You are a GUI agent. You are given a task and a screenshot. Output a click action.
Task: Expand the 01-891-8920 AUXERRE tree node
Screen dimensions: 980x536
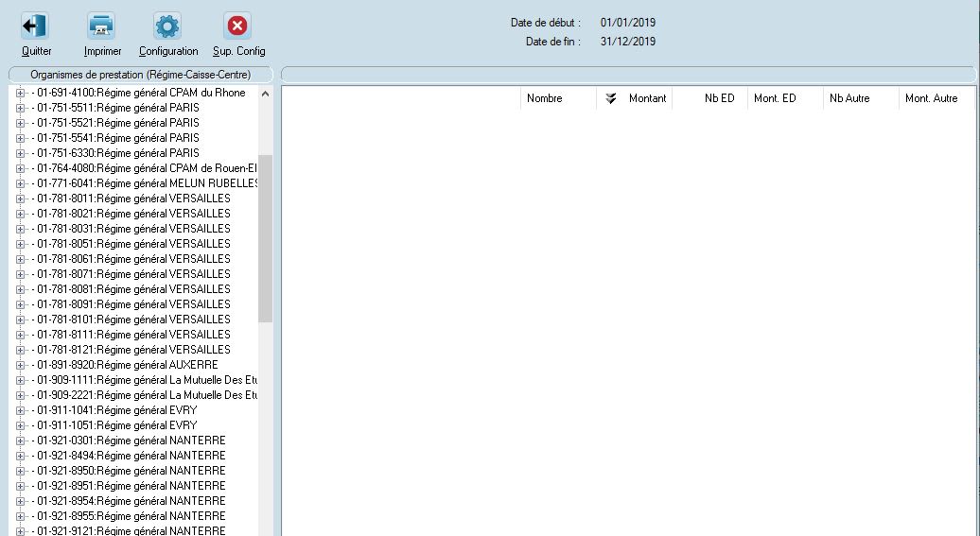(20, 365)
